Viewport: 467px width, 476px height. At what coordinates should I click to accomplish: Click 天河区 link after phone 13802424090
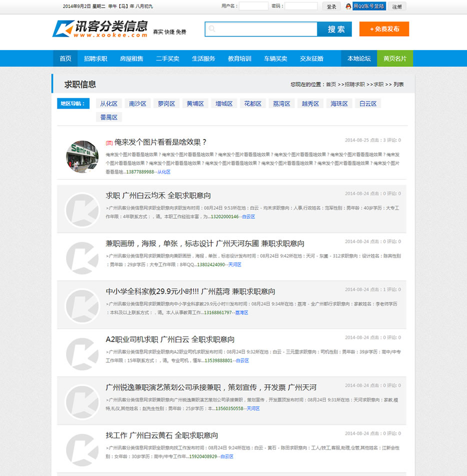click(235, 264)
